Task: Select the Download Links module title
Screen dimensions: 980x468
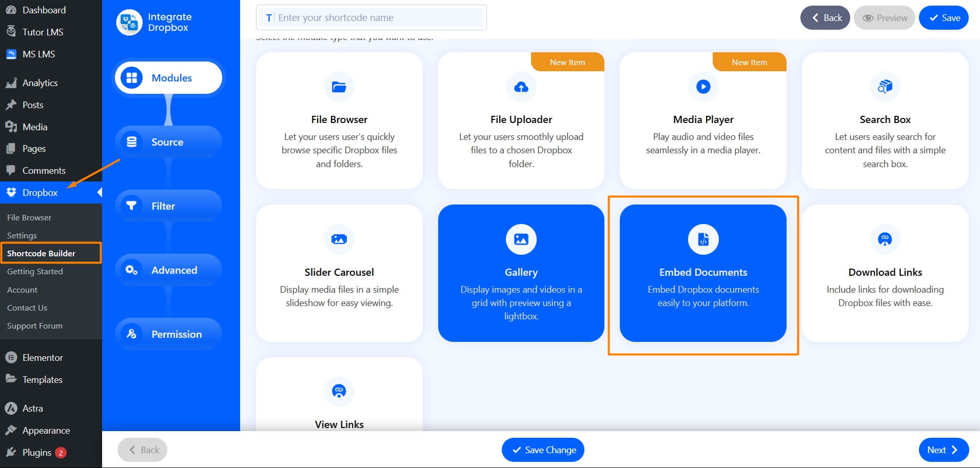Action: point(885,272)
